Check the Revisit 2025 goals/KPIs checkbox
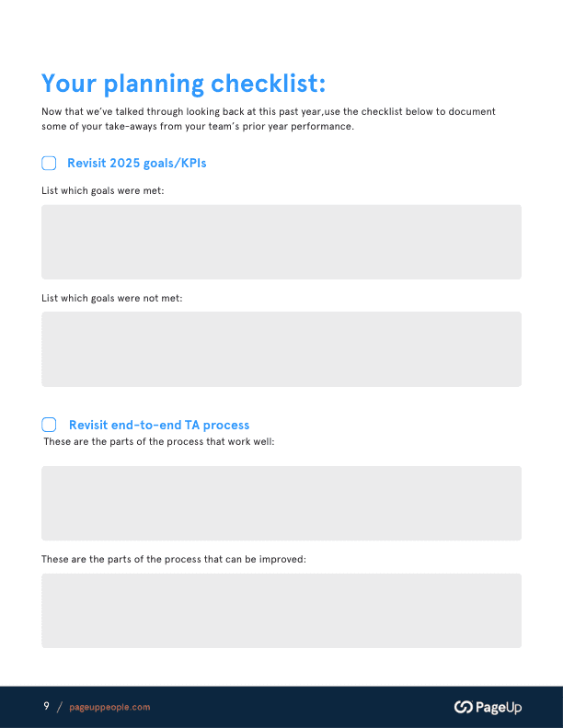 point(49,164)
